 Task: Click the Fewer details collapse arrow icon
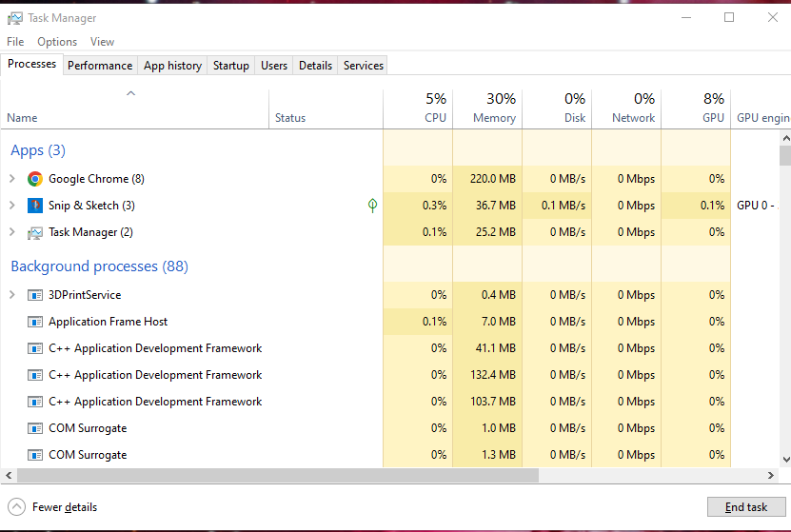coord(16,507)
